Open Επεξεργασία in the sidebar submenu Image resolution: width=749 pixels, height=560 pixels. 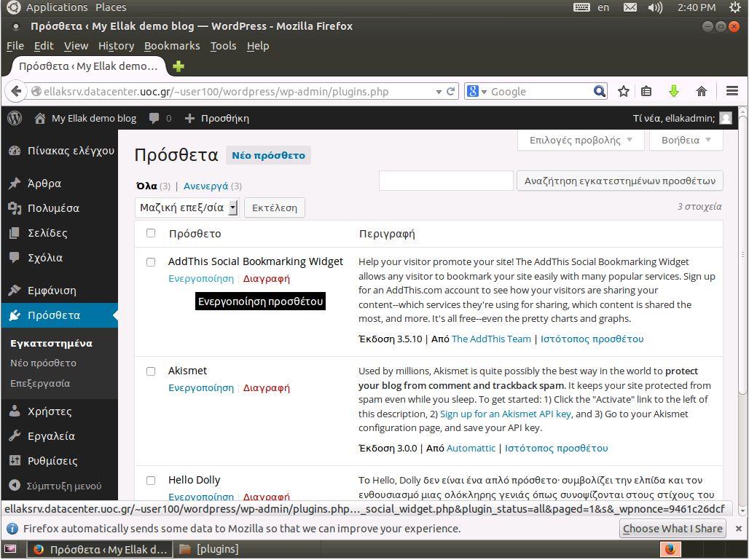[x=40, y=383]
